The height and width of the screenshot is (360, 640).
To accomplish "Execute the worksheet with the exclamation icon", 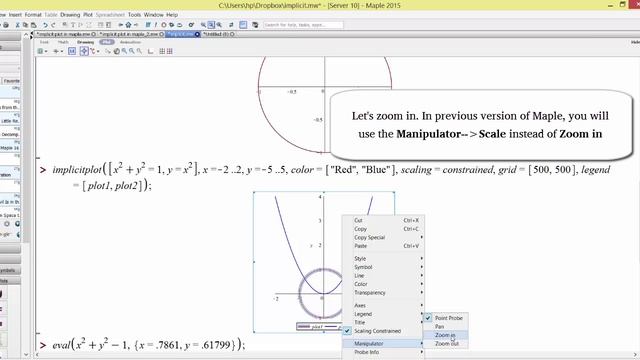I will 156,25.
